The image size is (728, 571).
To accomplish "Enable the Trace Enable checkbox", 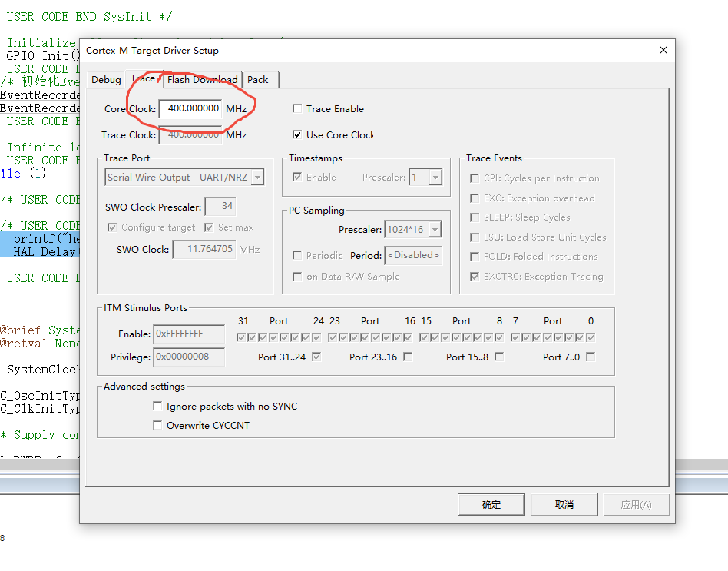I will click(297, 108).
